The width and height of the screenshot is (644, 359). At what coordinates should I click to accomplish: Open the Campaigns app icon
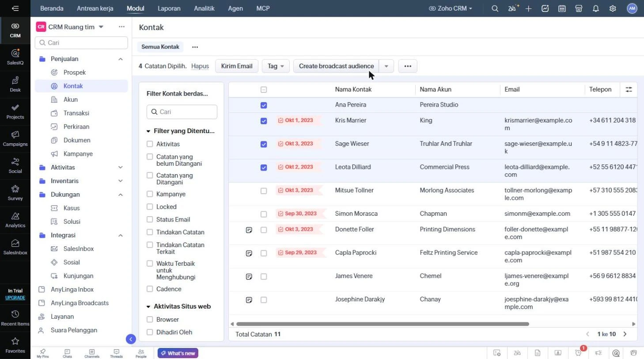click(15, 138)
